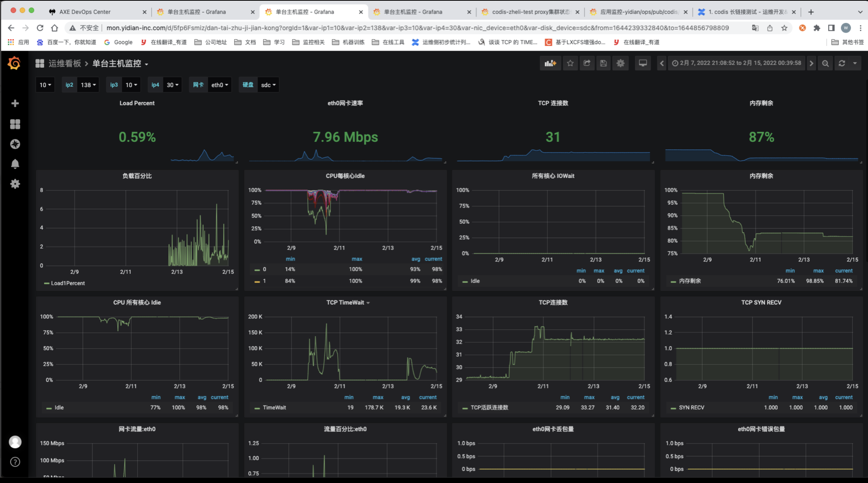Cycle view mode with monitor icon
This screenshot has height=483, width=868.
[643, 63]
